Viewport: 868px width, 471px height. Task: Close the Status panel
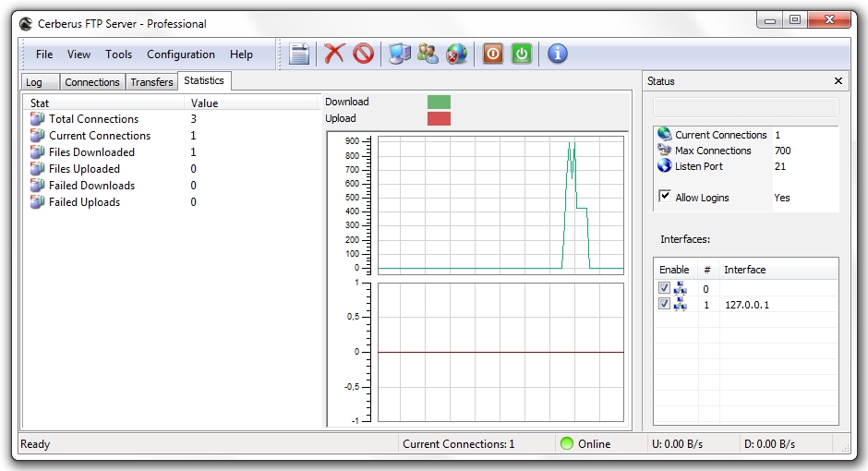click(838, 80)
